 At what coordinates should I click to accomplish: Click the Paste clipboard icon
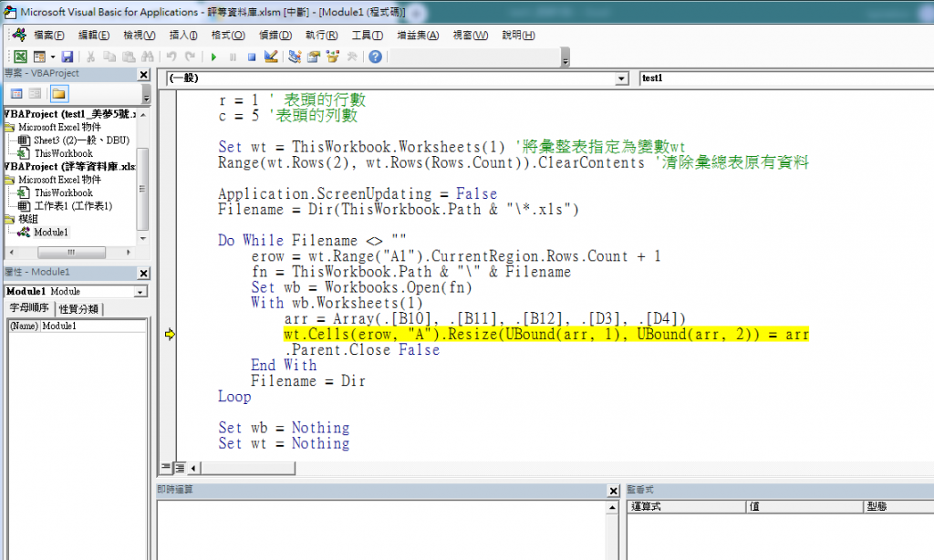click(x=129, y=57)
